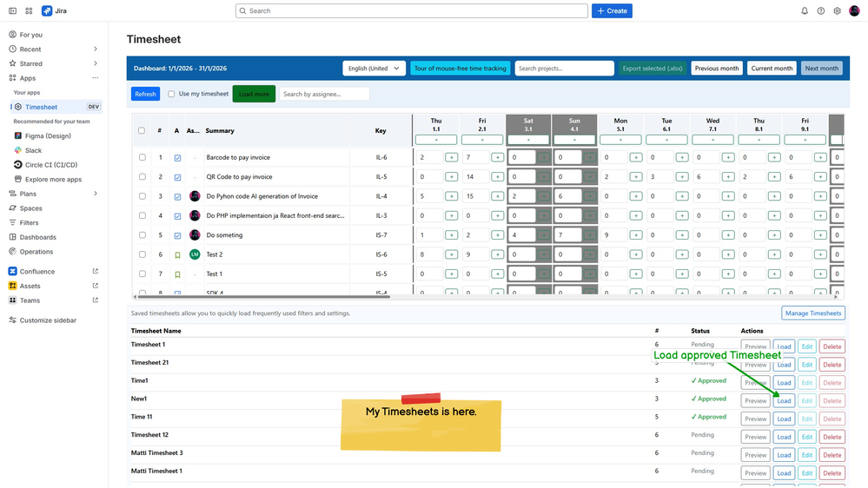
Task: Click the plus button for QR Code row Fri 2.1
Action: pyautogui.click(x=497, y=177)
